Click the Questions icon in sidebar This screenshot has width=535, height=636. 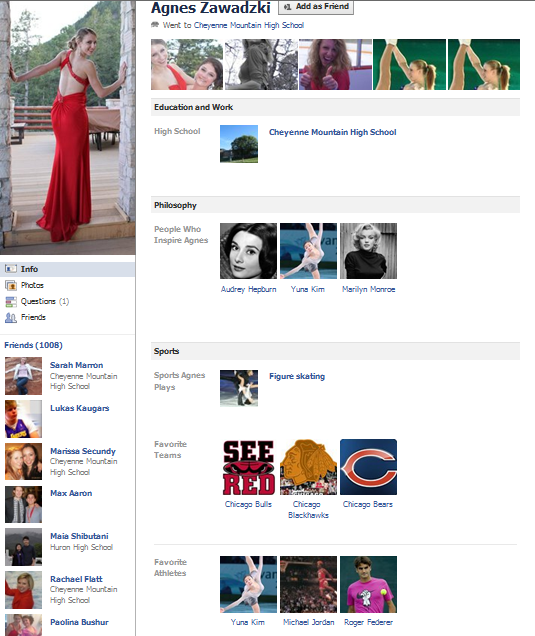11,302
